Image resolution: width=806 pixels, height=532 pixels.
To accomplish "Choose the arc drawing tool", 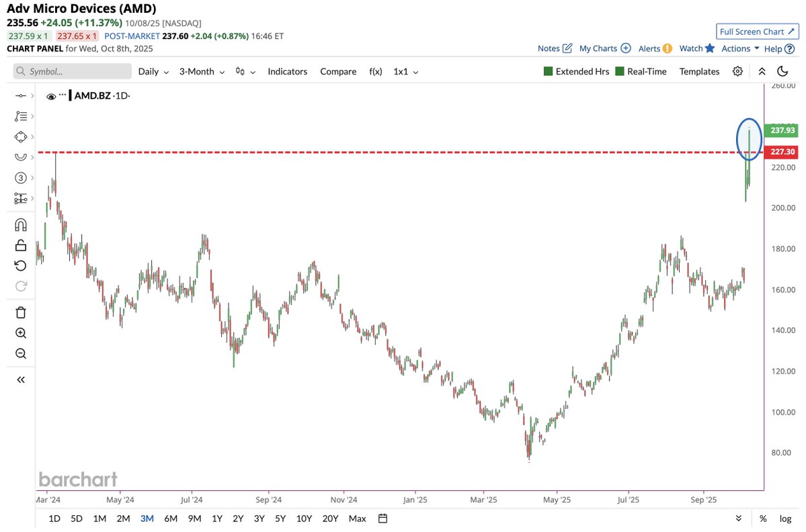I will click(21, 157).
